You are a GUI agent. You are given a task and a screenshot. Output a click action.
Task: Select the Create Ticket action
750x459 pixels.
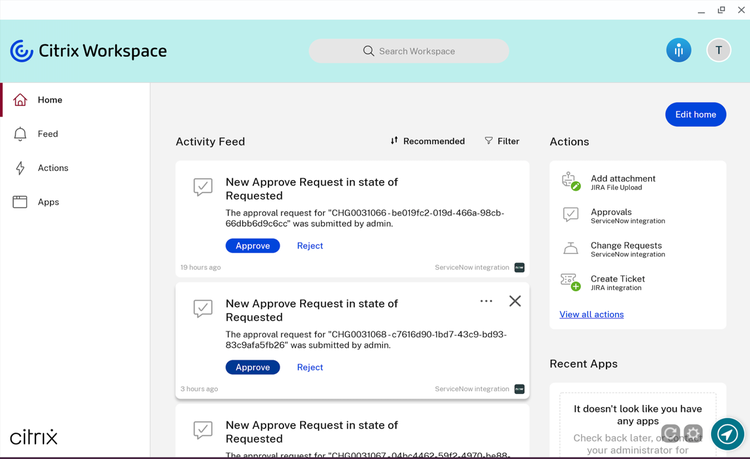638,283
